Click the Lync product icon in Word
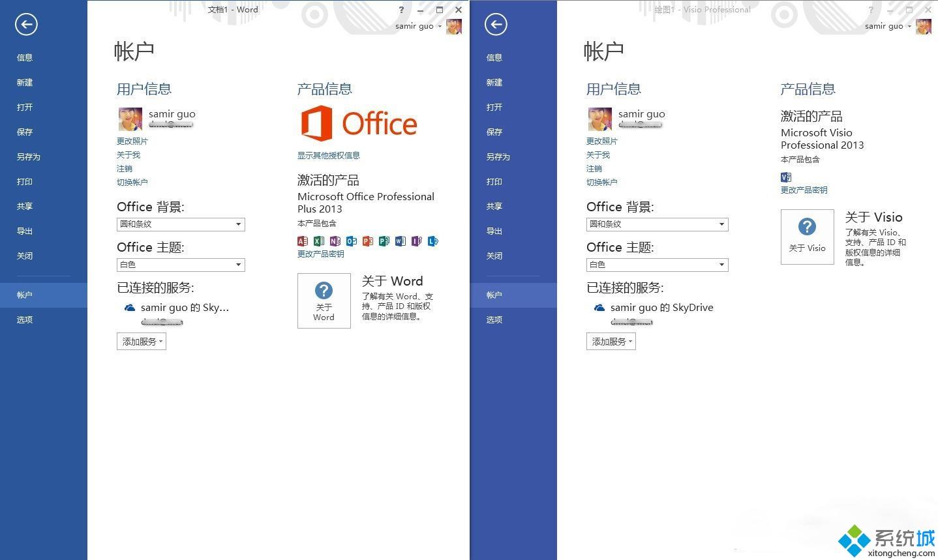Screen dimensions: 938x560 coord(433,241)
